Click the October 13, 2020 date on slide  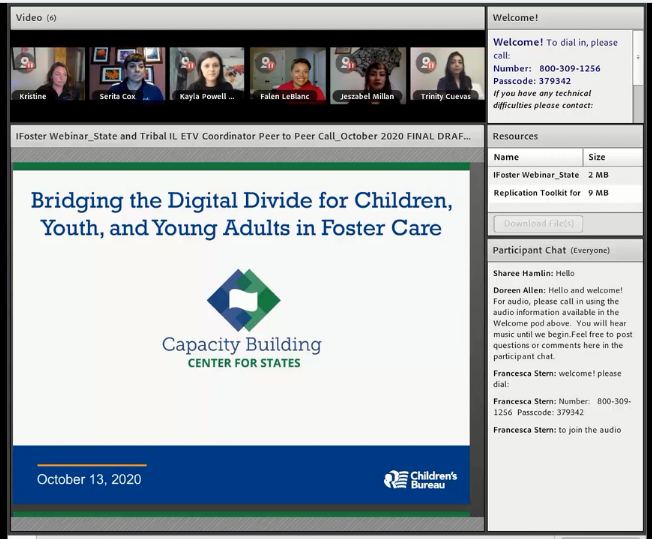pos(89,480)
